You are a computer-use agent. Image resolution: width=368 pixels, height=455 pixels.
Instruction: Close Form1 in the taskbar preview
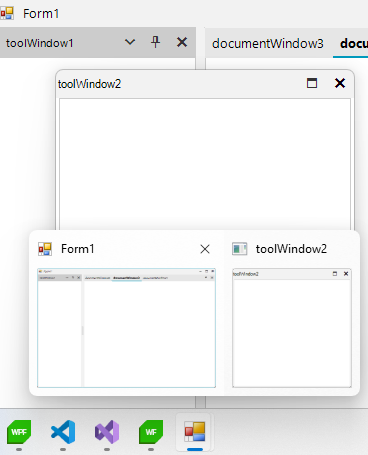[x=205, y=249]
